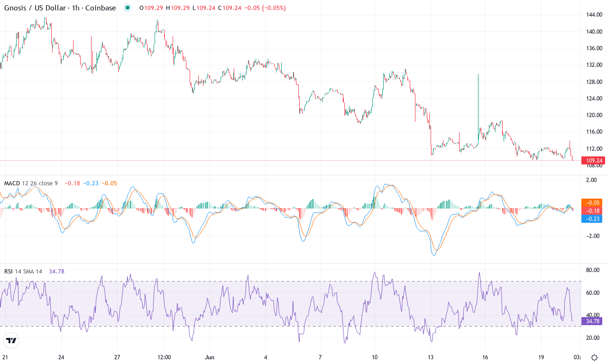Screen dimensions: 607x364
Task: Click the 24 date label on time axis
Action: click(x=61, y=357)
